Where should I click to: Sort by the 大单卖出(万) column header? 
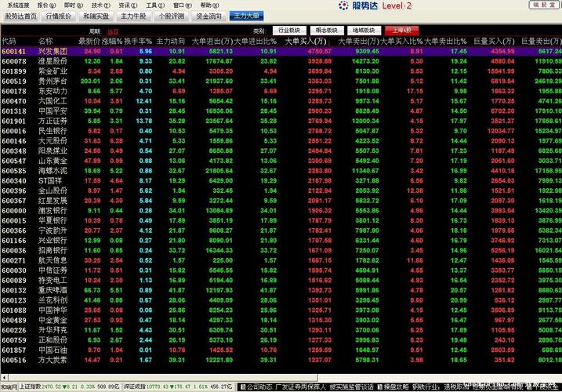pyautogui.click(x=359, y=42)
